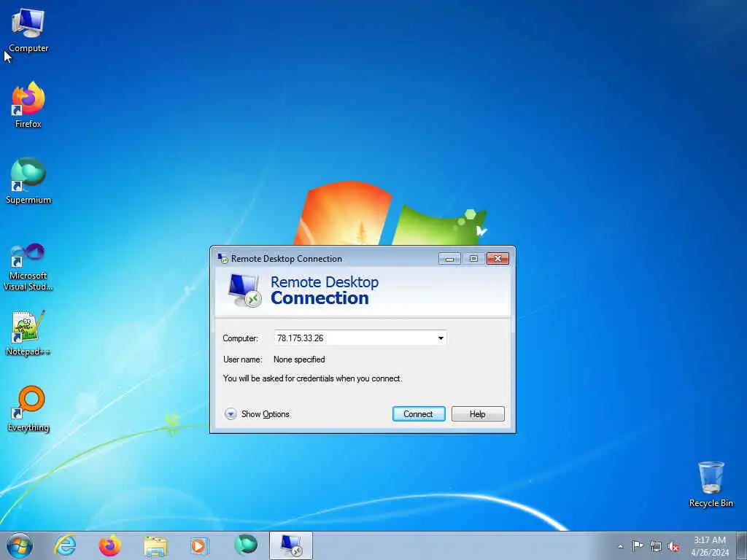This screenshot has width=747, height=560.
Task: Launch Supermium from the taskbar
Action: (x=246, y=545)
